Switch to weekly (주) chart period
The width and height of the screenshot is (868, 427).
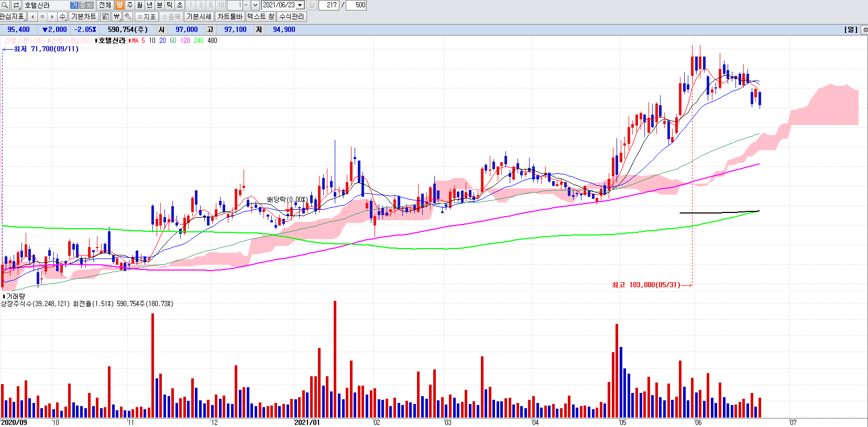(129, 5)
